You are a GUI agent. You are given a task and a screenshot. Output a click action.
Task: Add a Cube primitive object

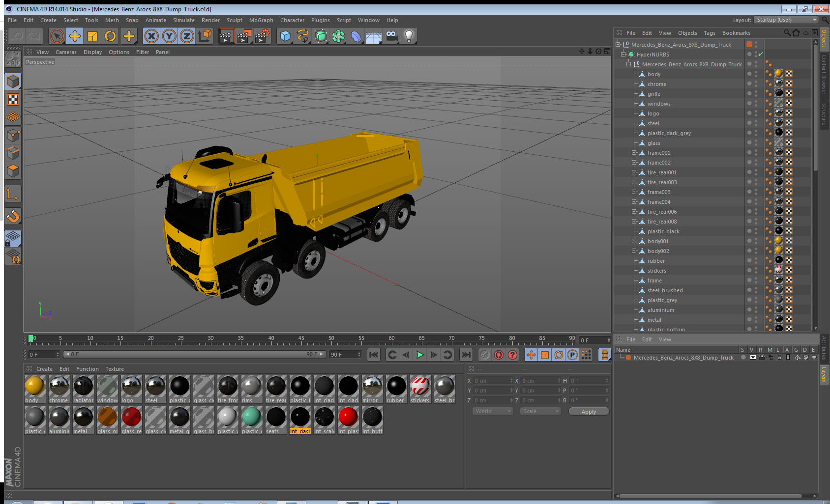(285, 36)
